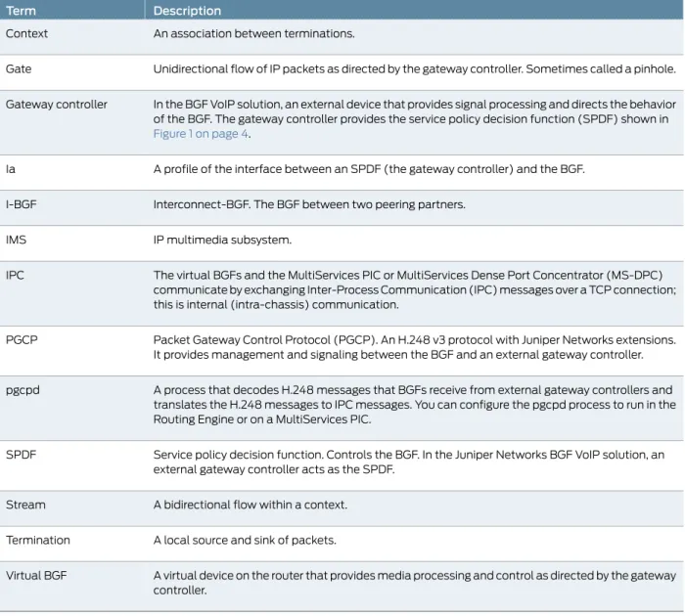Click 'A bidirectional flow within a context.'
Screen dimensions: 685x616
pyautogui.click(x=251, y=505)
